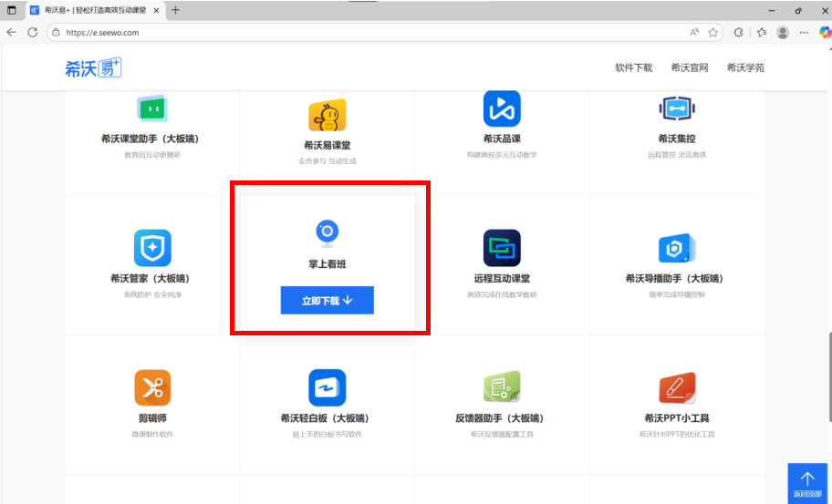The image size is (832, 504).
Task: Select the 希沃轻白板 icon
Action: point(327,387)
